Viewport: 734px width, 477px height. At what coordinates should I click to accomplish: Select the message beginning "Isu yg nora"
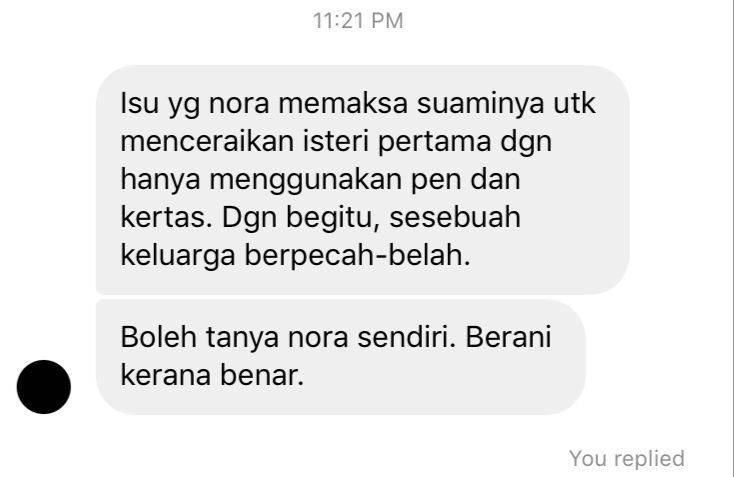pyautogui.click(x=362, y=180)
